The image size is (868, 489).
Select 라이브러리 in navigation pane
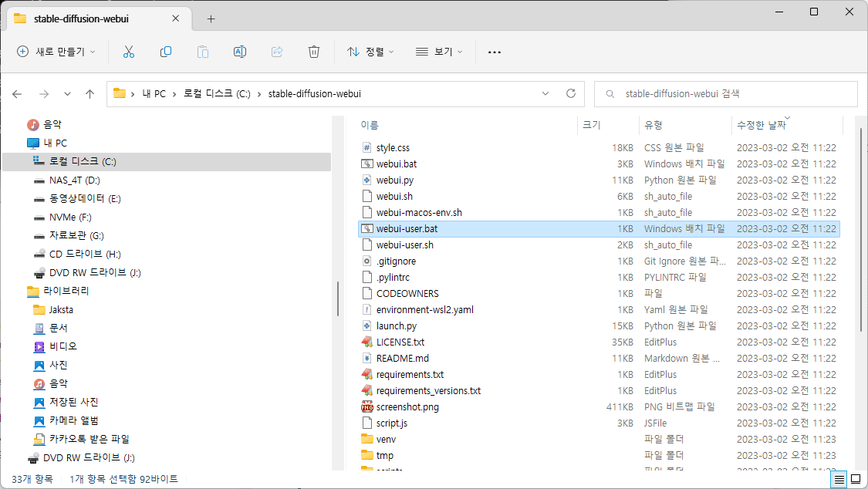(66, 291)
